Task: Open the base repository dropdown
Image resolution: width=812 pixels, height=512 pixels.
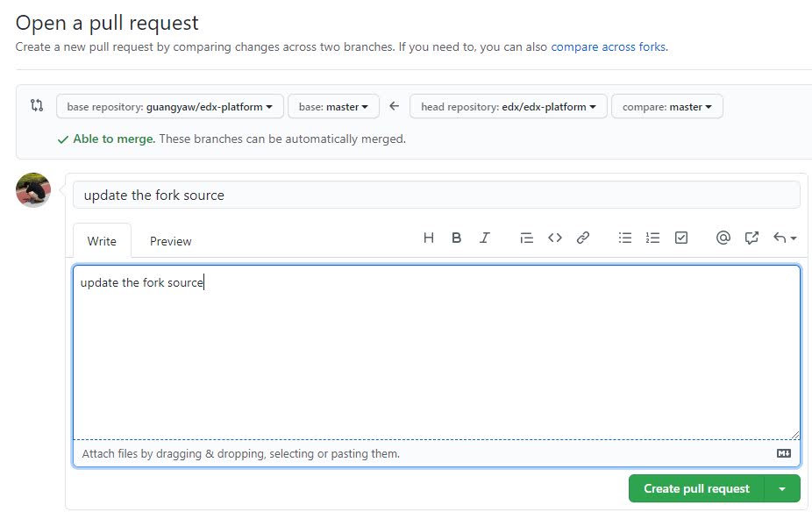Action: (169, 107)
